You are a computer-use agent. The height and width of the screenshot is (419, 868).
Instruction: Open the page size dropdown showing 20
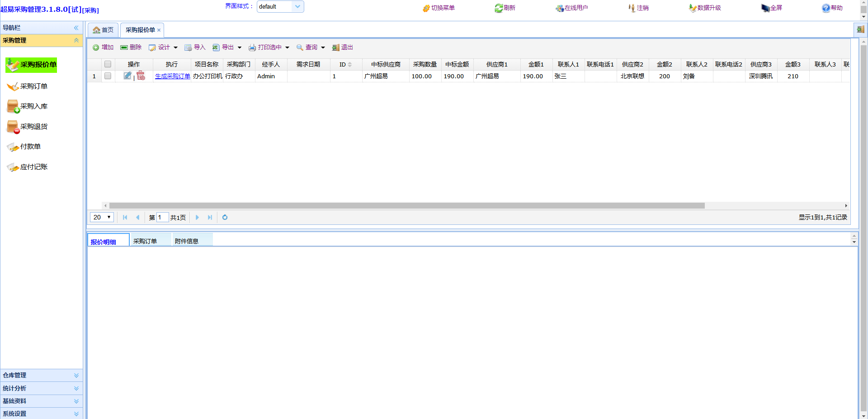click(102, 218)
